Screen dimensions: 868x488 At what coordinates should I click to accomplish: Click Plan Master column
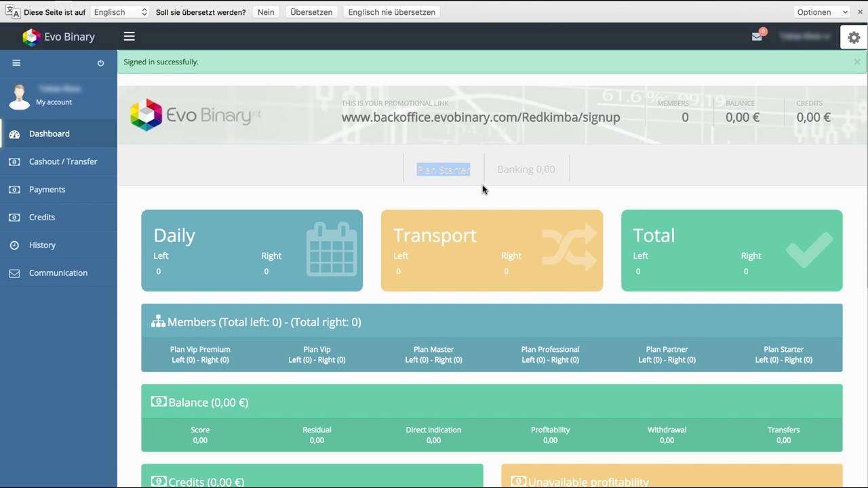(x=433, y=354)
